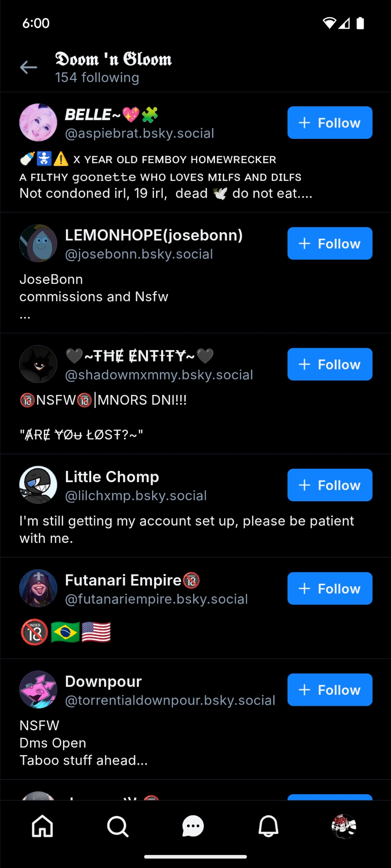The height and width of the screenshot is (868, 391).
Task: Follow the ~THE ENTITY~ account
Action: point(330,364)
